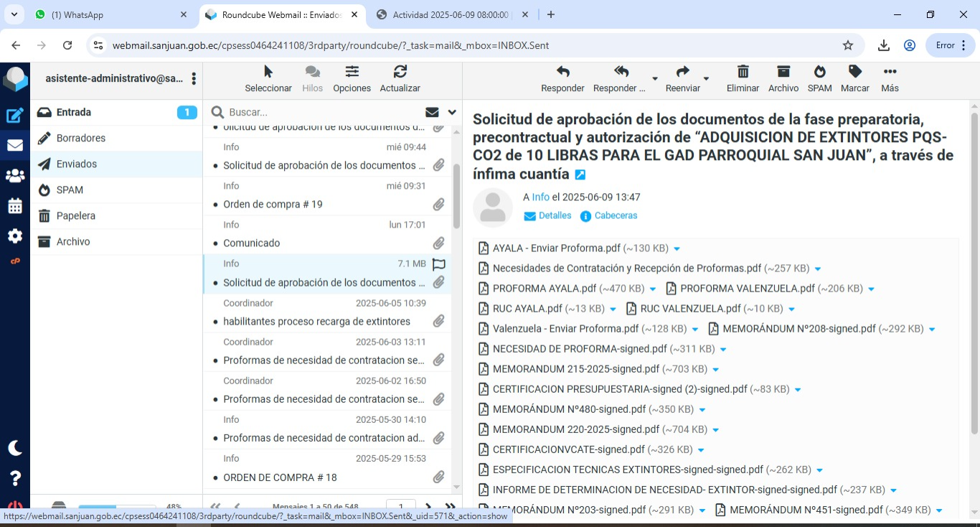Open dropdown for PROFORMA AYALA.pdf attachment
The width and height of the screenshot is (980, 527).
point(653,289)
